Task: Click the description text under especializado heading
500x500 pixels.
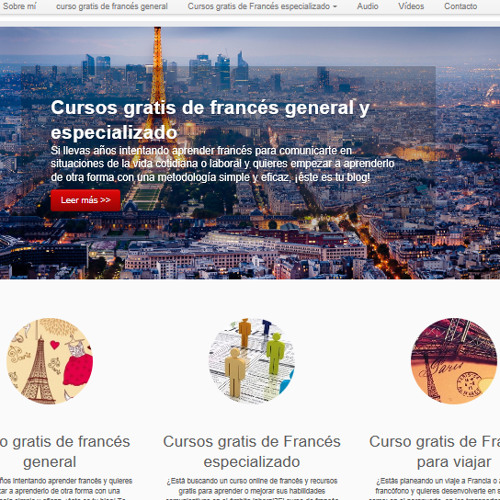Action: click(252, 488)
